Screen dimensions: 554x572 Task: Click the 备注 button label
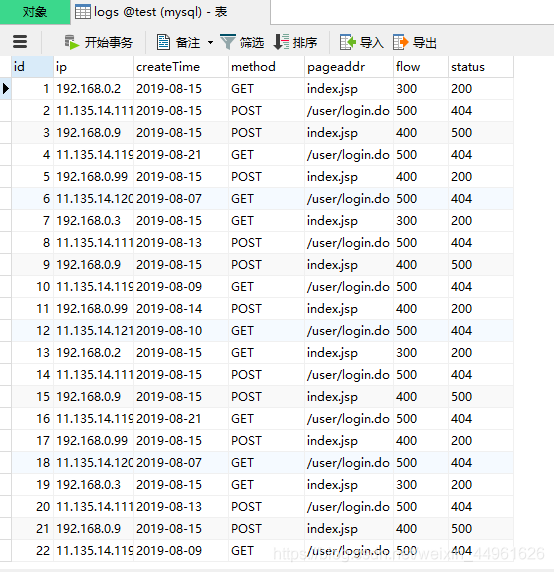pos(188,43)
